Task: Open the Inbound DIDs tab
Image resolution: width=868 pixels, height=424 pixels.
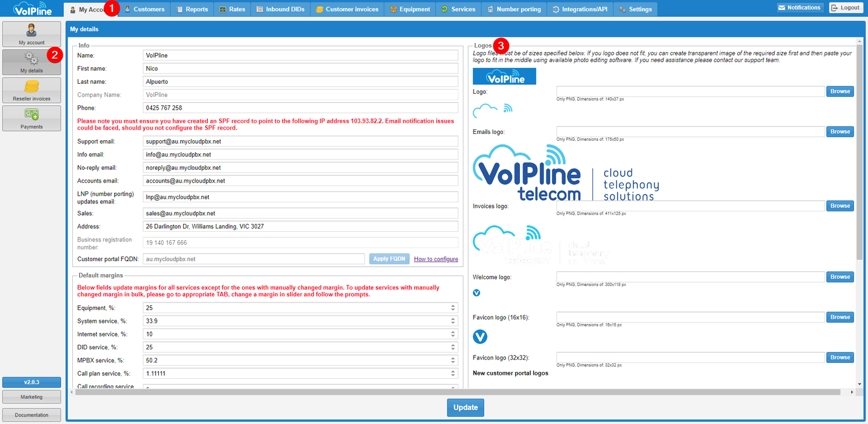Action: coord(280,9)
